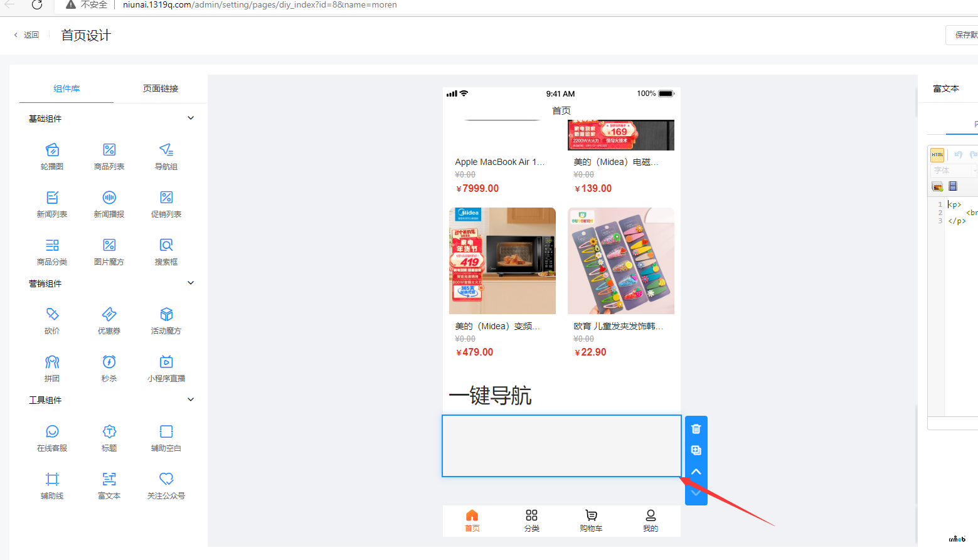Screen dimensions: 978x560
Task: Click the 富文本 panel heading
Action: click(946, 88)
